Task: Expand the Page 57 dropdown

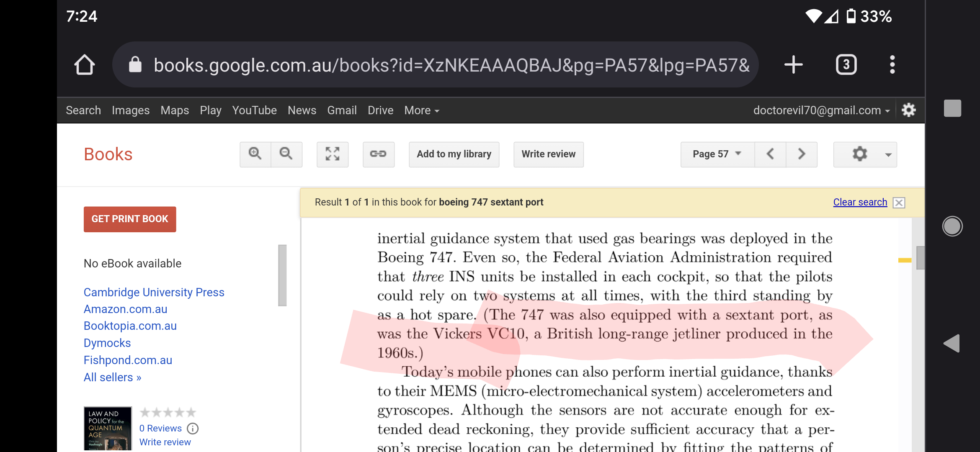Action: coord(717,154)
